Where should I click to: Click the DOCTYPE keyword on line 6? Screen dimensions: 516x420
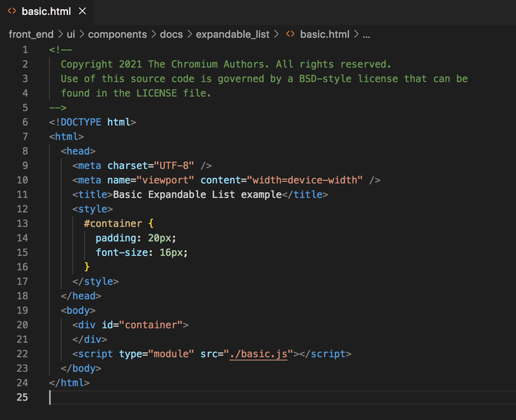click(81, 122)
